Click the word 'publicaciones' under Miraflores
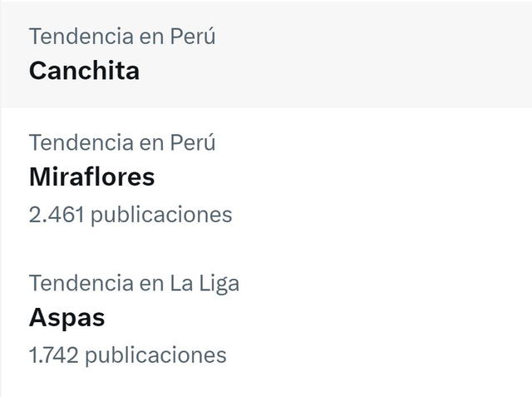This screenshot has height=397, width=532. tap(161, 215)
